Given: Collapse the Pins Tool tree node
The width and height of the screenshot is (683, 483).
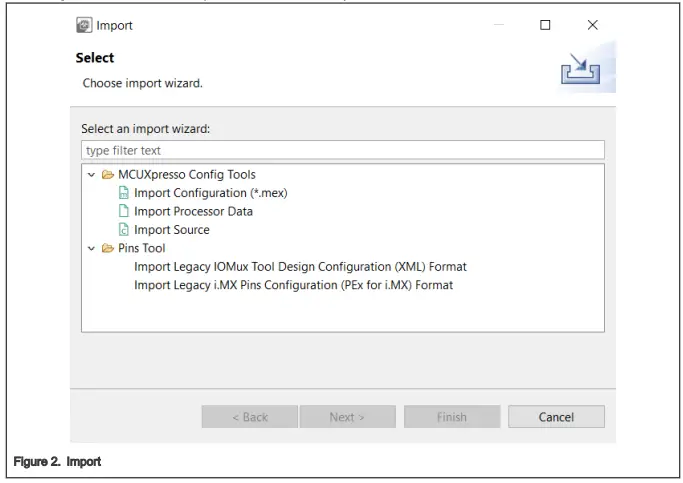Looking at the screenshot, I should (91, 248).
